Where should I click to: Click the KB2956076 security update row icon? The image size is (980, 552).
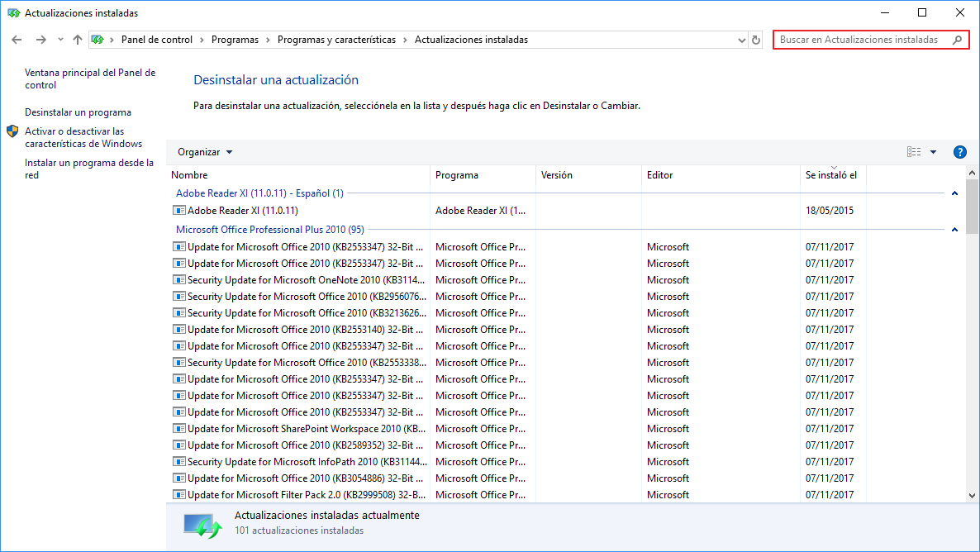(178, 297)
